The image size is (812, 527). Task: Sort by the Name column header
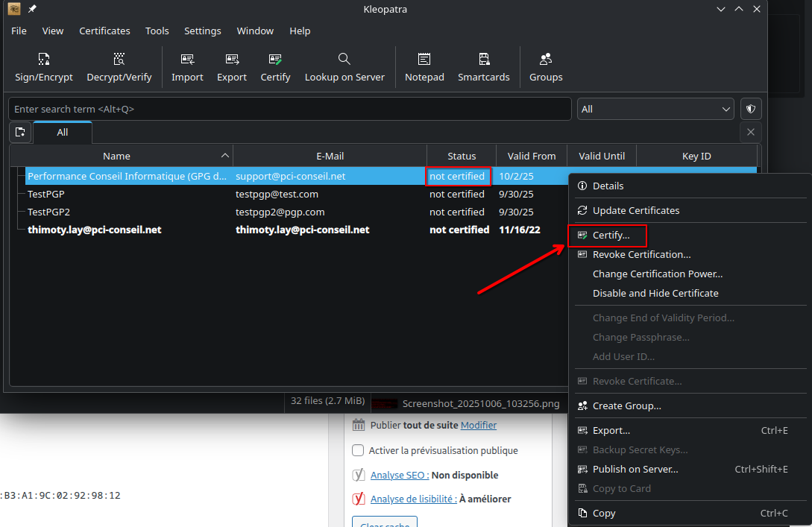point(116,156)
